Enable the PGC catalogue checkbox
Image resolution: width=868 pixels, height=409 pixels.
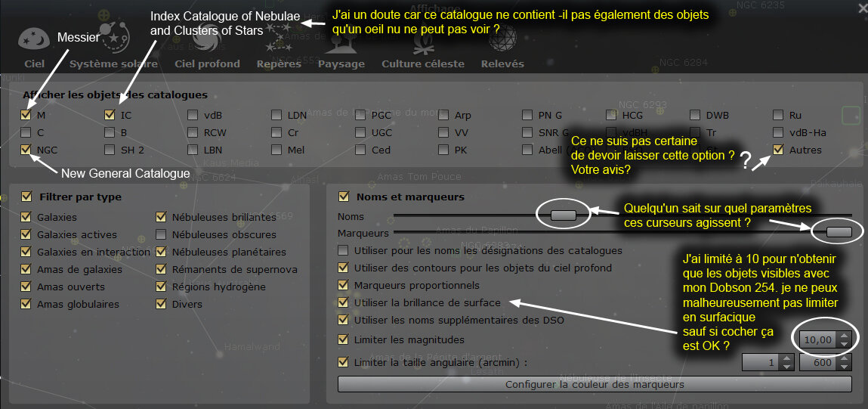tap(360, 115)
